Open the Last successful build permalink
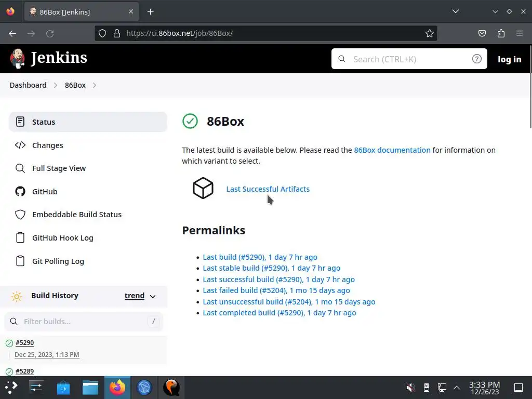This screenshot has height=399, width=532. (278, 280)
